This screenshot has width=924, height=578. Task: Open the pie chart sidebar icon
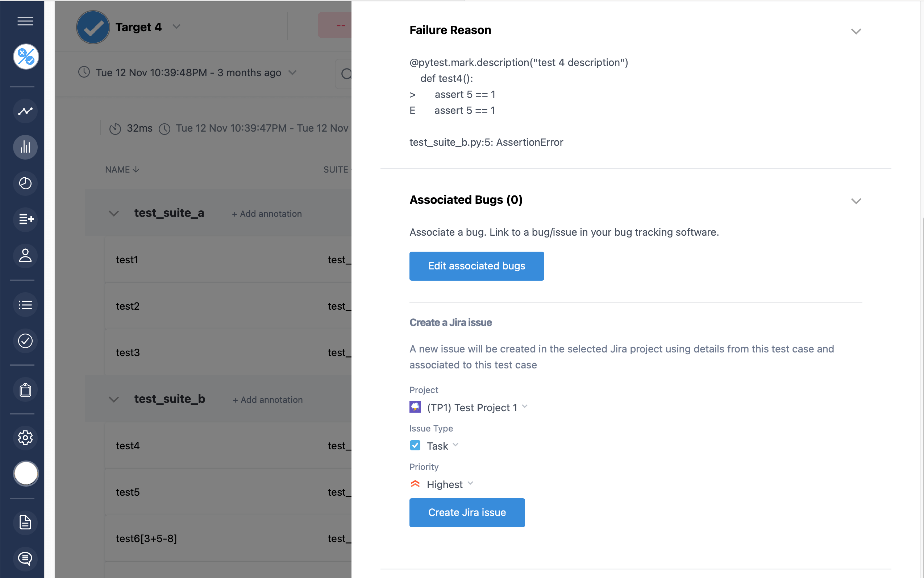pos(25,183)
